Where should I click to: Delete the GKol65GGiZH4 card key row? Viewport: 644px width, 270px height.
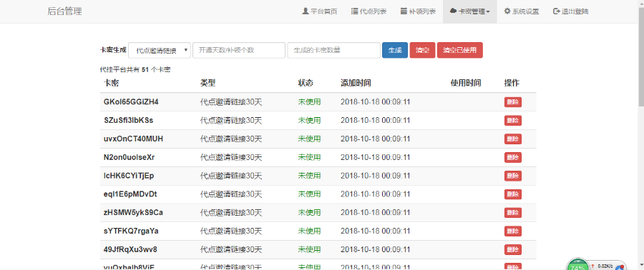(x=513, y=102)
